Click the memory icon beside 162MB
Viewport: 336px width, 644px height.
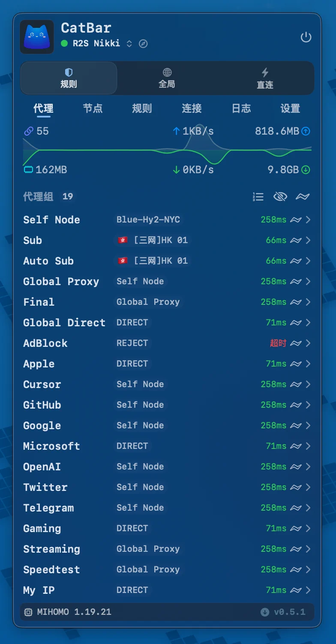28,170
